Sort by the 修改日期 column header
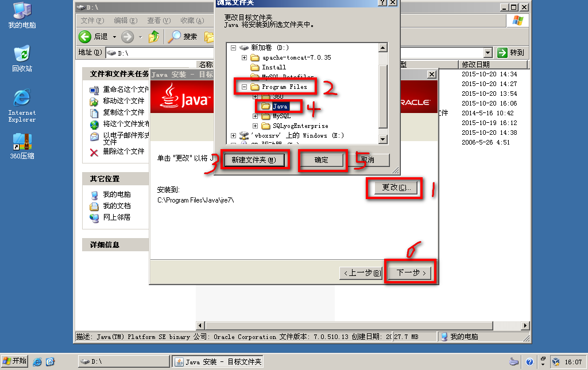This screenshot has width=588, height=370. pyautogui.click(x=493, y=64)
